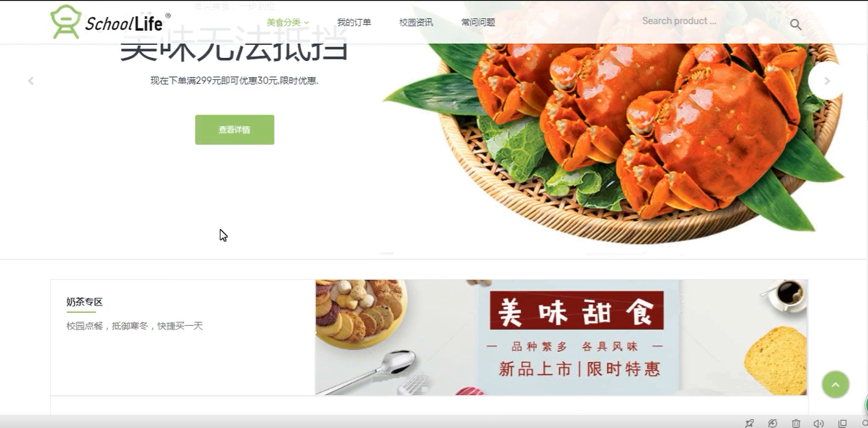868x428 pixels.
Task: Select the carousel slide indicator dash
Action: tap(387, 253)
